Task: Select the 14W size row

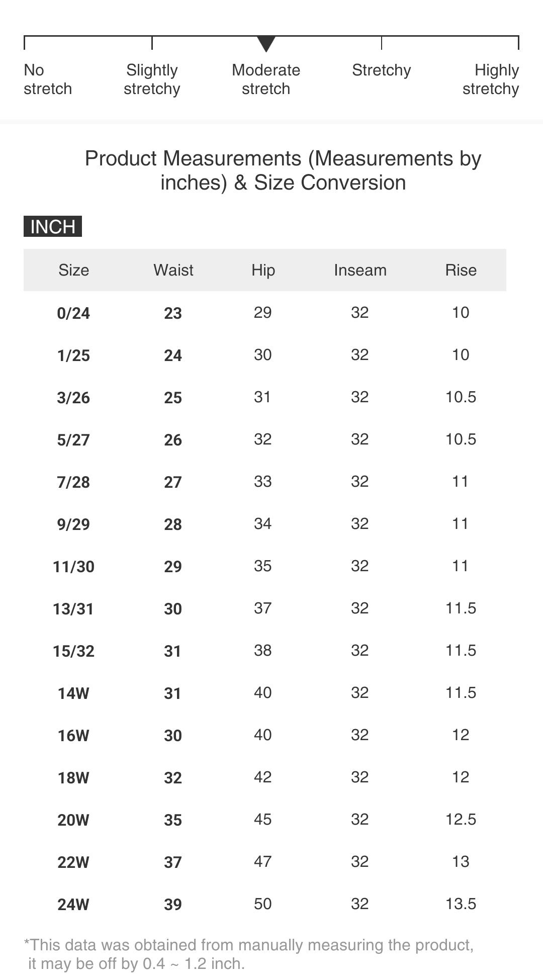Action: (73, 693)
